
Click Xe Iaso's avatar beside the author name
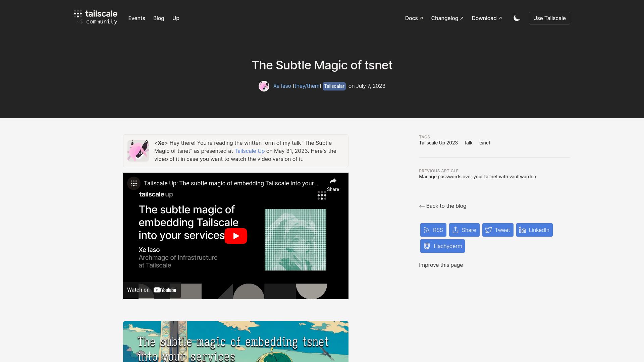pos(264,86)
